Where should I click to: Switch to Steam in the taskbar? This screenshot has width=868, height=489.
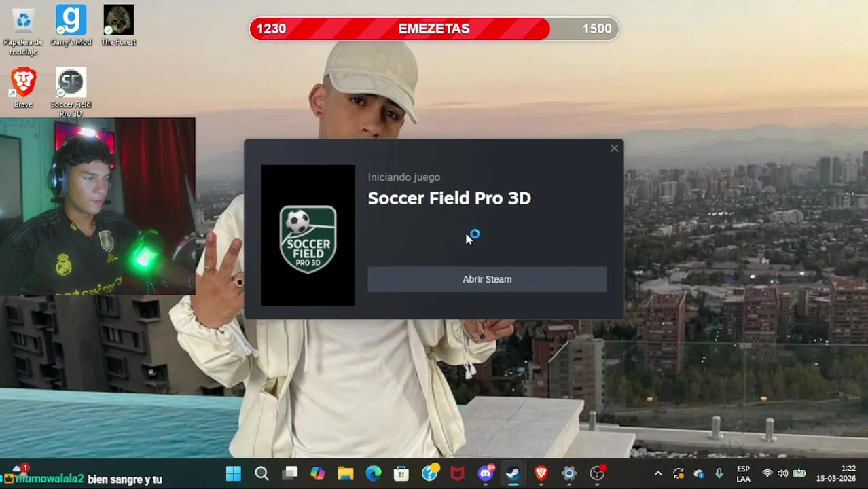pyautogui.click(x=513, y=473)
